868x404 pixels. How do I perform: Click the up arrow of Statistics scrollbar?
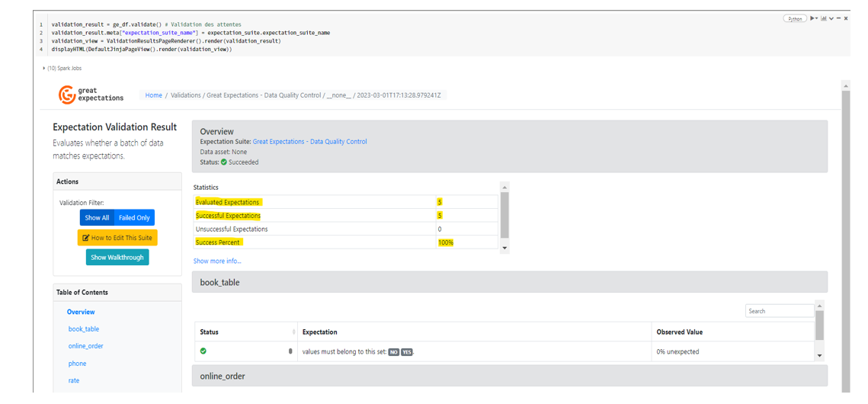[x=504, y=187]
